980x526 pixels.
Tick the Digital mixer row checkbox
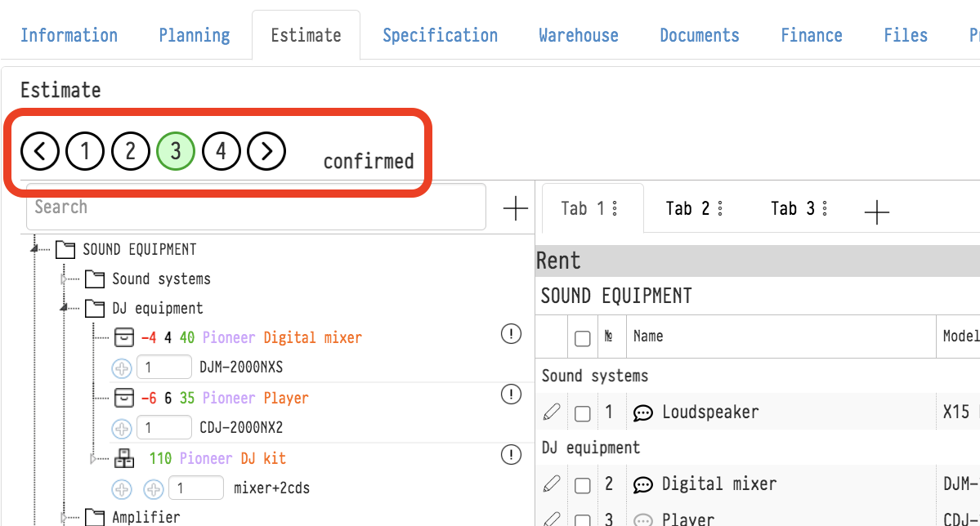click(x=582, y=486)
